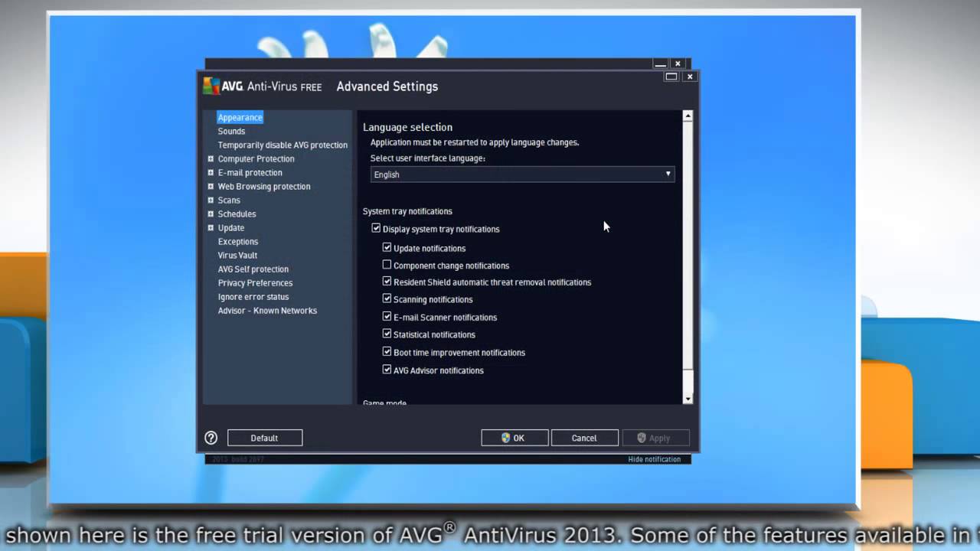The width and height of the screenshot is (980, 551).
Task: Click the Default button
Action: click(265, 438)
